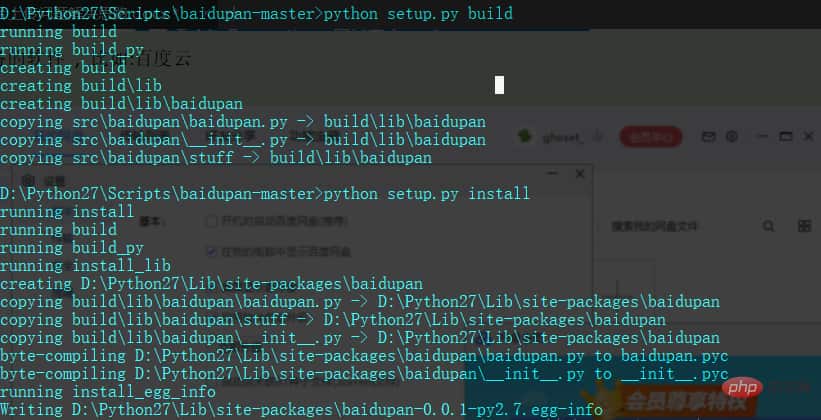Image resolution: width=821 pixels, height=420 pixels.
Task: Click the red member center button
Action: pos(651,137)
